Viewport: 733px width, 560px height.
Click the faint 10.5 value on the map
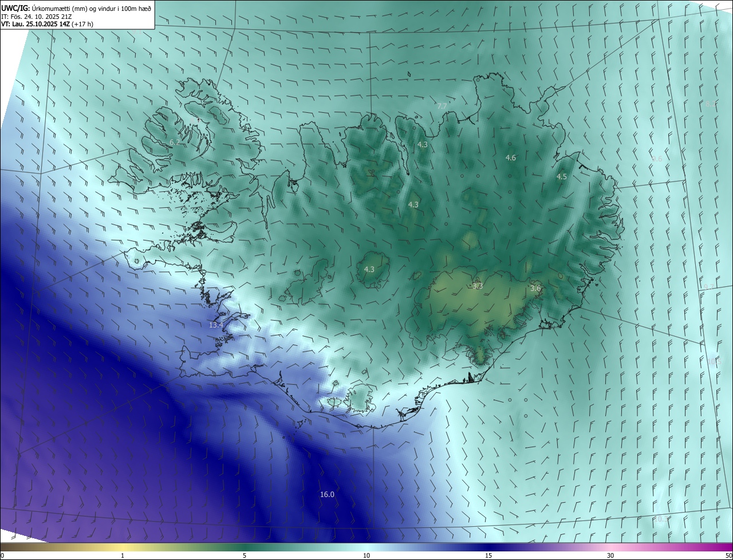pyautogui.click(x=714, y=361)
